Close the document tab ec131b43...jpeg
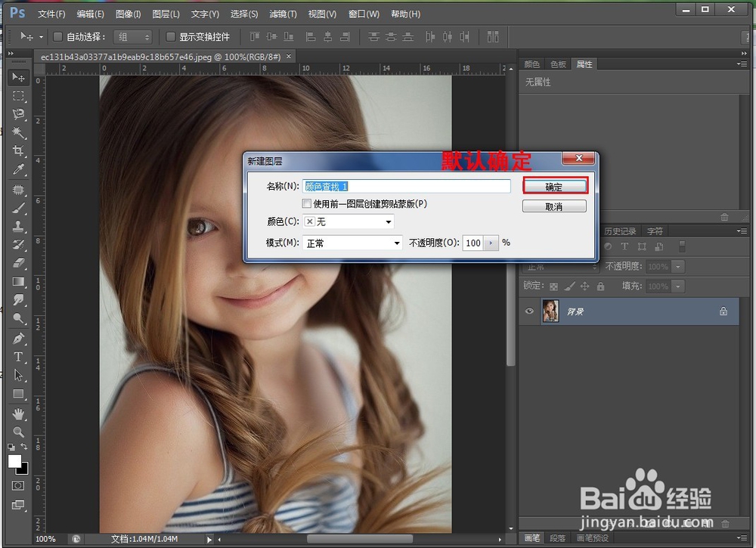Viewport: 756px width, 548px height. tap(289, 57)
